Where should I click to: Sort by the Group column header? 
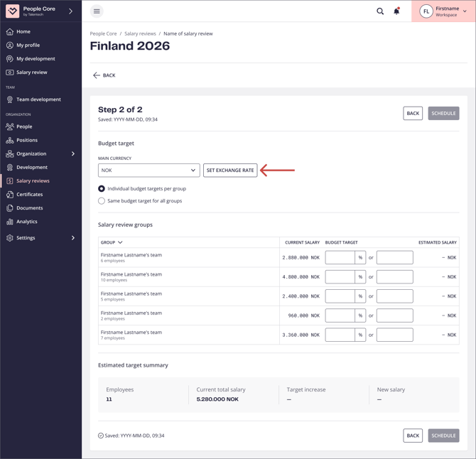(112, 242)
